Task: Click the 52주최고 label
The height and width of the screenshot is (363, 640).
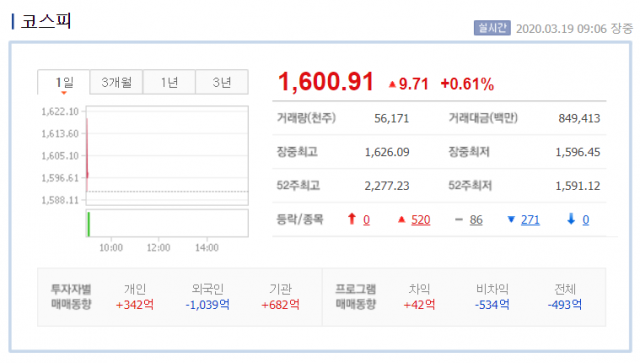Action: 298,186
